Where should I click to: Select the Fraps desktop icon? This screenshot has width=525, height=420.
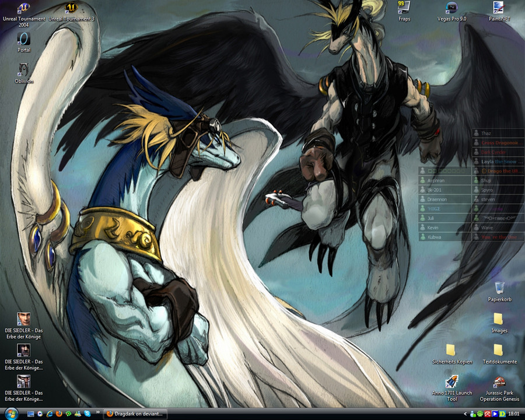click(404, 12)
